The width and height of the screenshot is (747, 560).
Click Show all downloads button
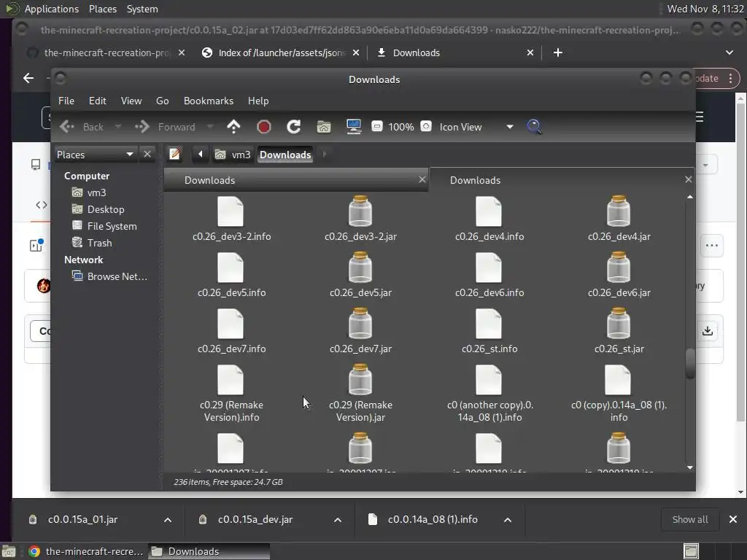tap(690, 519)
